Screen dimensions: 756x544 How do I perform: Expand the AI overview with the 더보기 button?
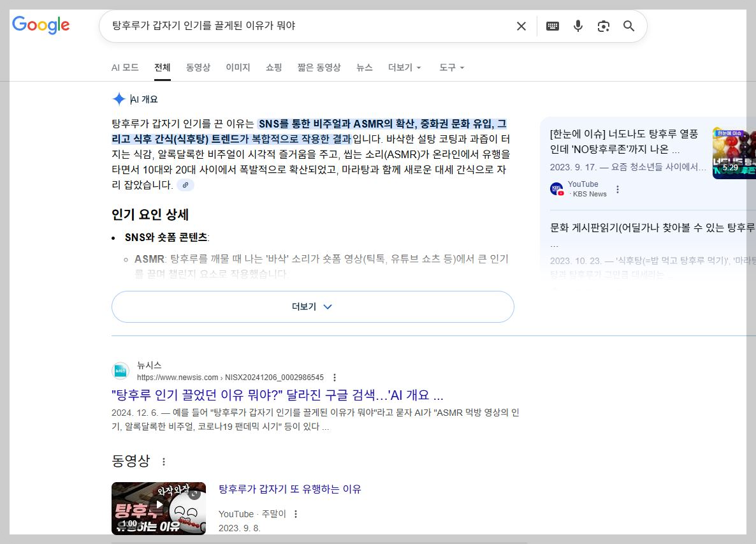point(312,307)
